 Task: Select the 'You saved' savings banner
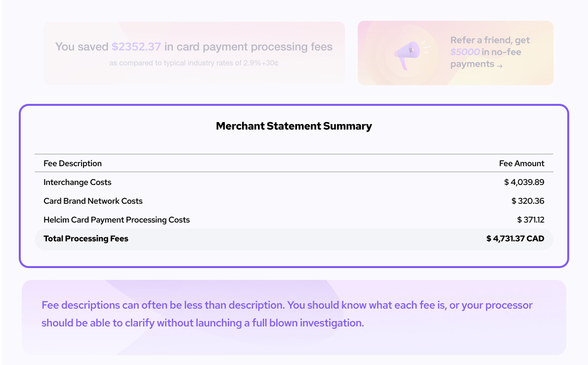pyautogui.click(x=194, y=53)
